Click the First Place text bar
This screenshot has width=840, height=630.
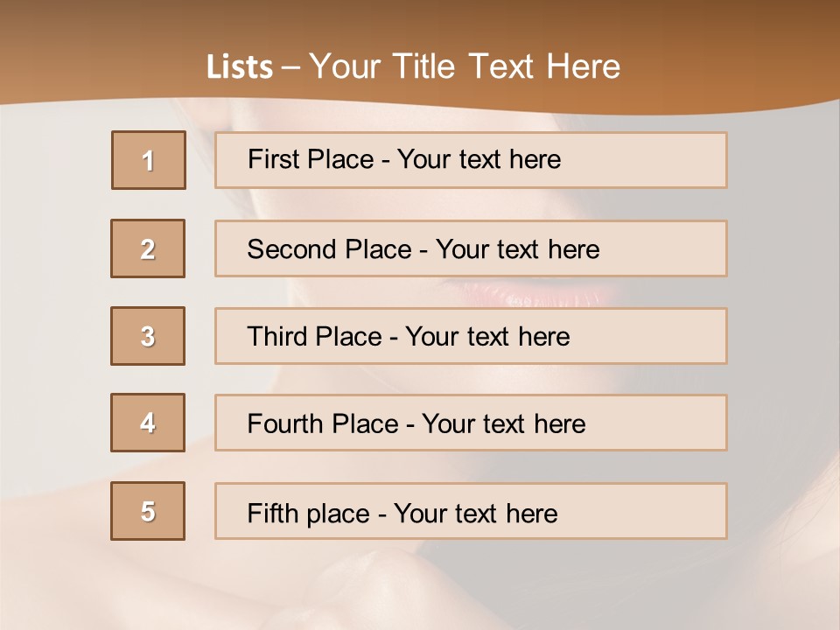pyautogui.click(x=471, y=160)
